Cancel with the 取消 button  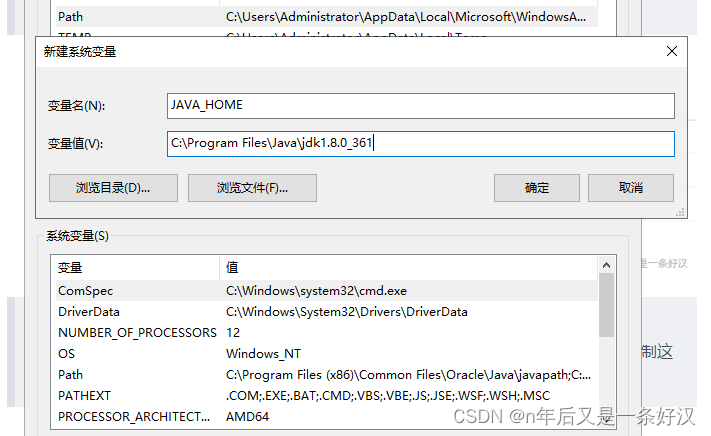click(x=631, y=188)
